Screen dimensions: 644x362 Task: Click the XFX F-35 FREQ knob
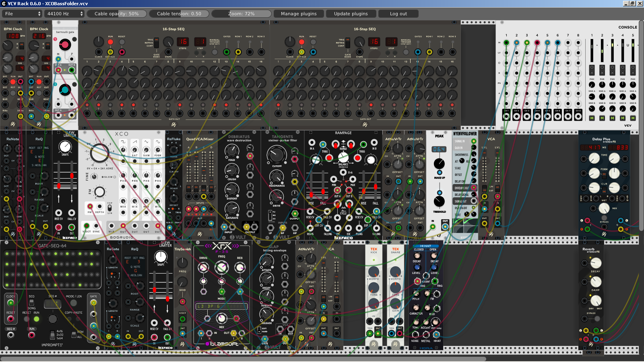[221, 267]
